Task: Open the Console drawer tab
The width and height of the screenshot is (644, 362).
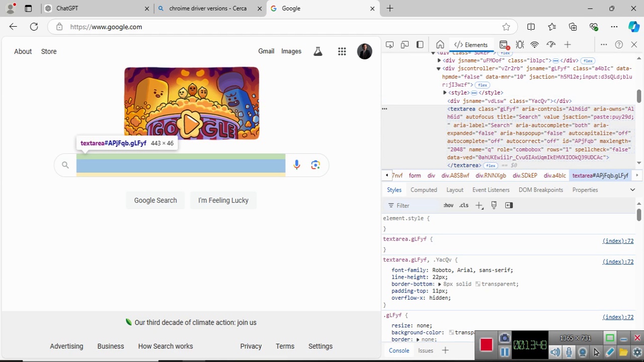Action: click(x=398, y=350)
